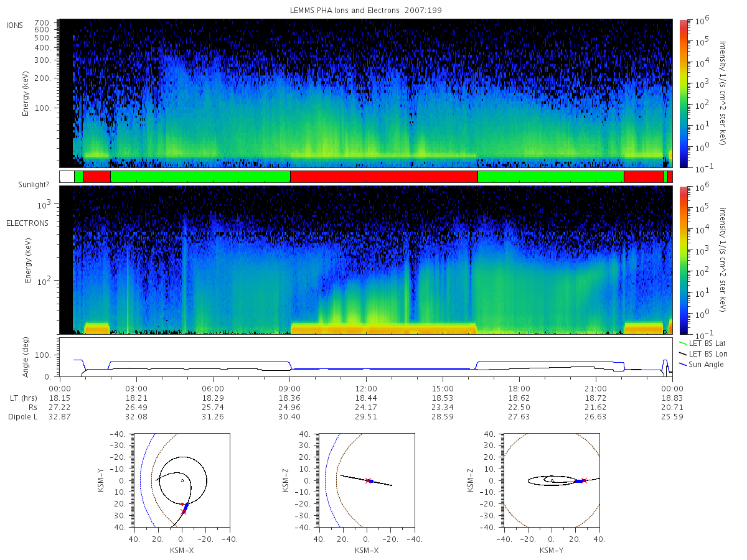Click the Rs value 24.17
The height and width of the screenshot is (560, 747).
[x=366, y=406]
